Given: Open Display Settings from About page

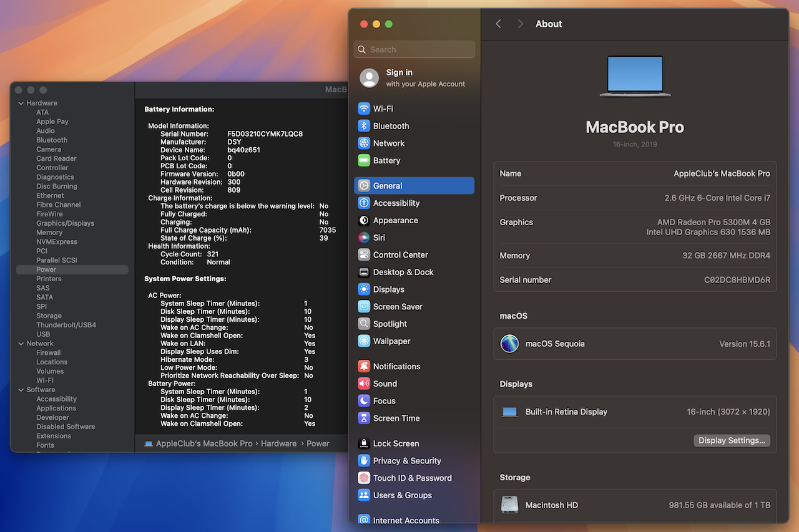Looking at the screenshot, I should pyautogui.click(x=732, y=440).
